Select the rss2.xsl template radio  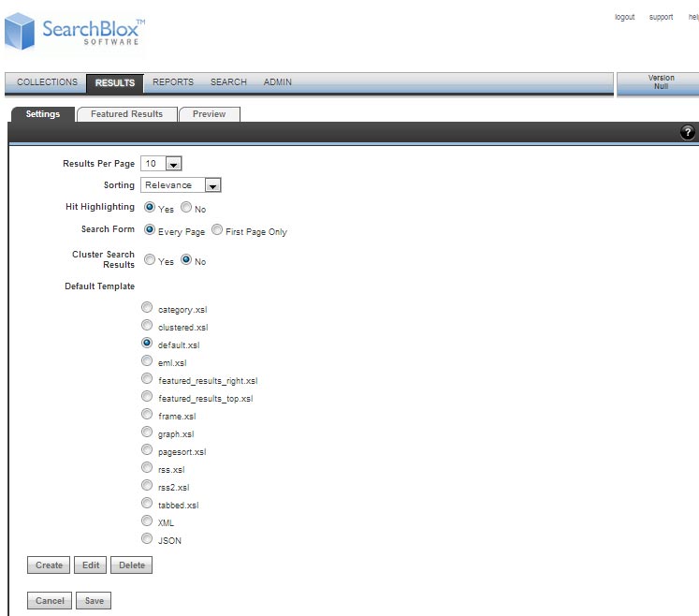click(147, 485)
